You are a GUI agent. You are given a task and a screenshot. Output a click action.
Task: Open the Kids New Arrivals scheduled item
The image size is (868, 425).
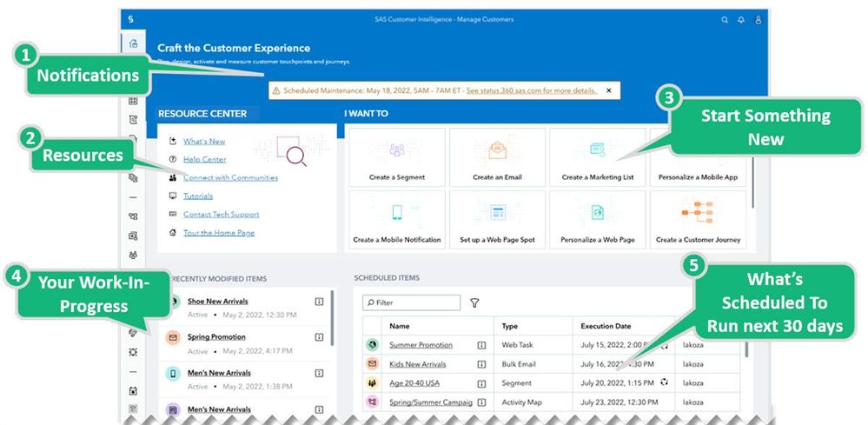coord(417,364)
